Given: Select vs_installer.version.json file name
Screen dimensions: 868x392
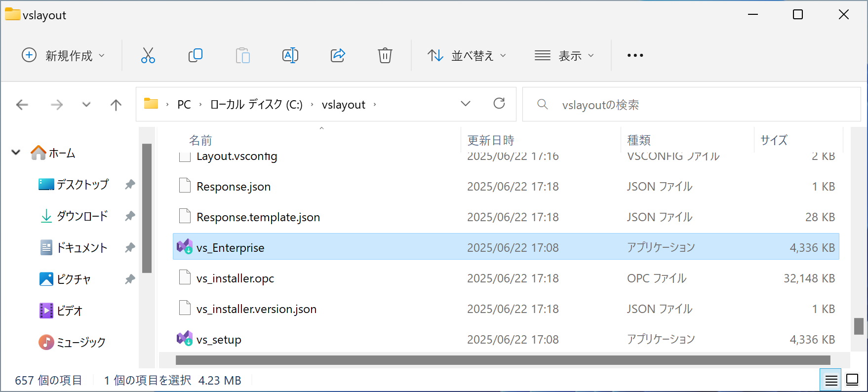Looking at the screenshot, I should click(x=256, y=309).
